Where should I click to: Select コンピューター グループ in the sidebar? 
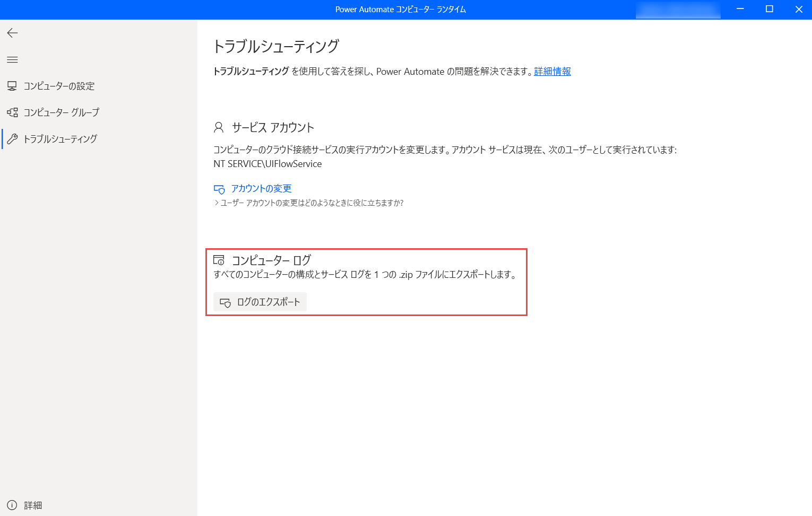[61, 112]
